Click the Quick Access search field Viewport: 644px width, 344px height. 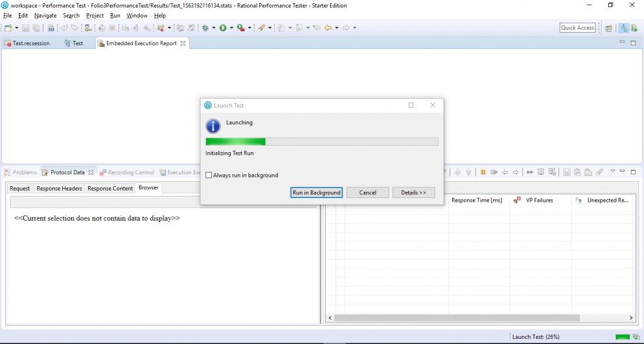(577, 28)
